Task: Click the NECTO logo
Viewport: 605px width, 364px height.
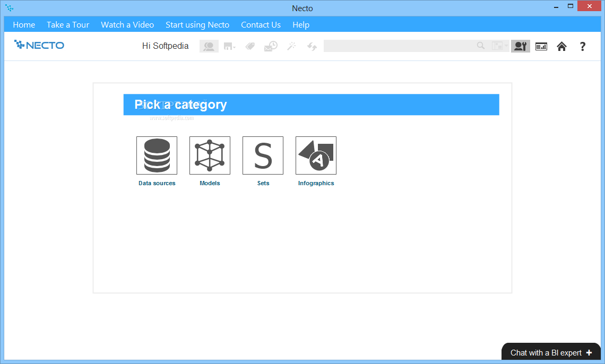Action: (x=39, y=45)
